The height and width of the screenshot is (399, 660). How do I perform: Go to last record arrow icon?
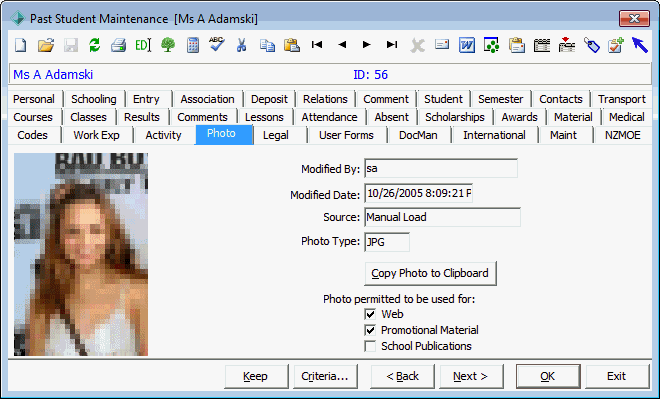click(x=392, y=45)
